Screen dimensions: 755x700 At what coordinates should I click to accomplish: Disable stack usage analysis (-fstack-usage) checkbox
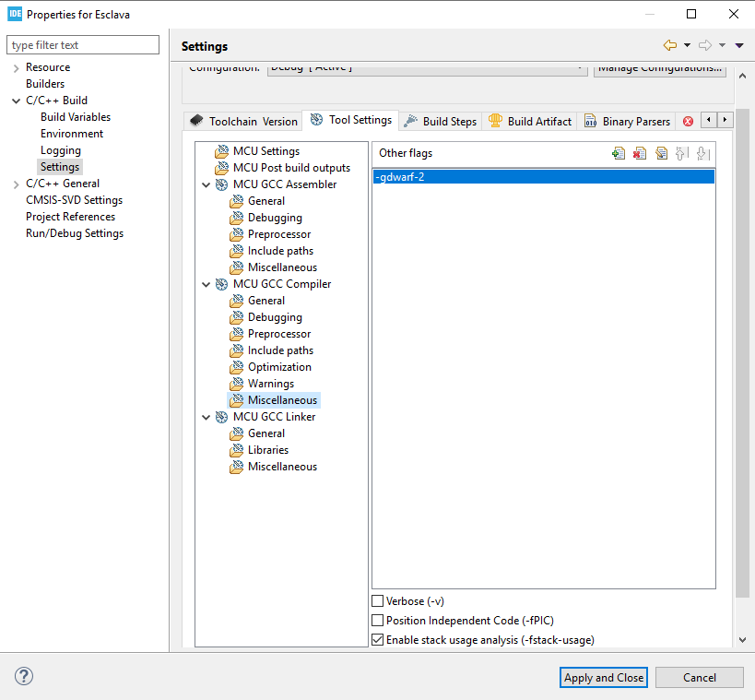[x=378, y=640]
